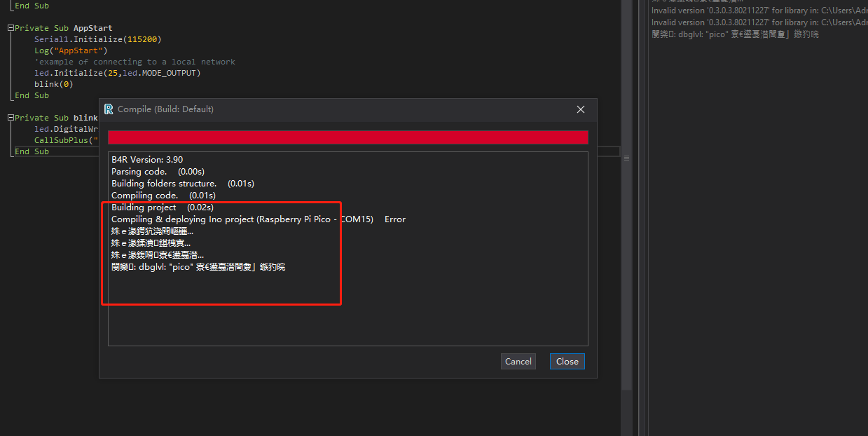
Task: Click the B4R icon in Compile title bar
Action: [x=109, y=109]
